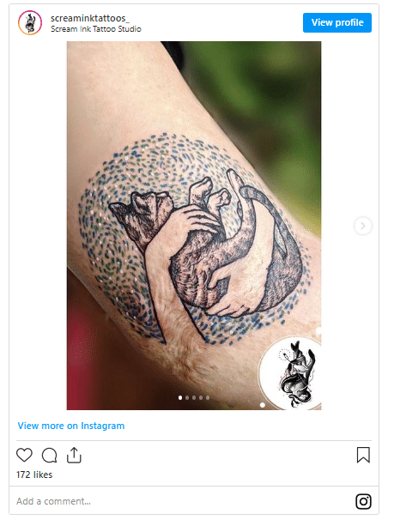Viewport: 394px width, 532px height.
Task: Open comments via speech bubble icon
Action: click(x=49, y=456)
